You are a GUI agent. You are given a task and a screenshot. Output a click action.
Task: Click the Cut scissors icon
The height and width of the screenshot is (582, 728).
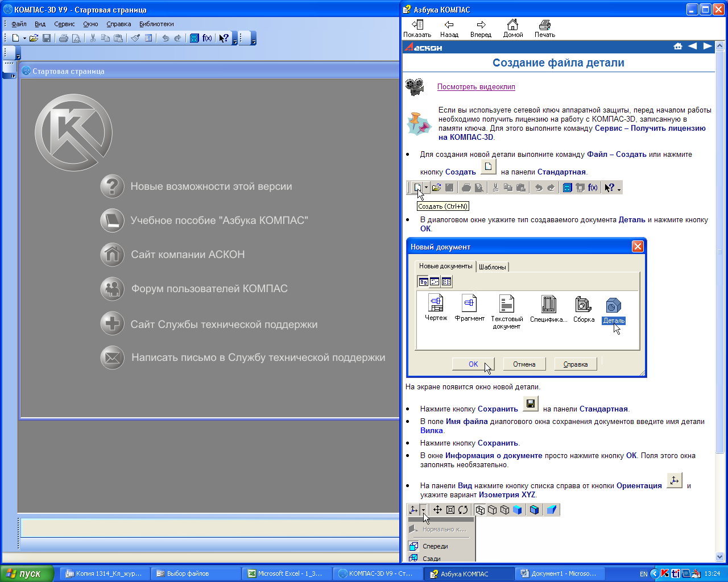point(93,38)
